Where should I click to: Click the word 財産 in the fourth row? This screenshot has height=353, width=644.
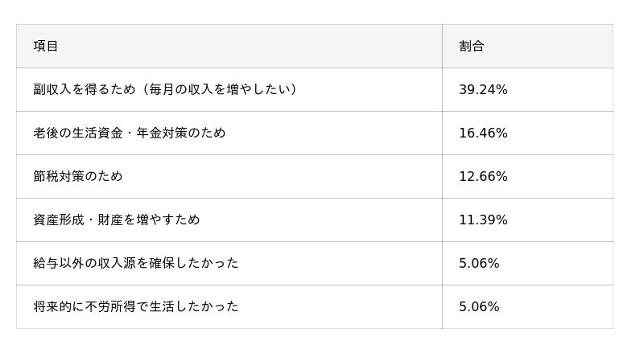click(x=122, y=220)
